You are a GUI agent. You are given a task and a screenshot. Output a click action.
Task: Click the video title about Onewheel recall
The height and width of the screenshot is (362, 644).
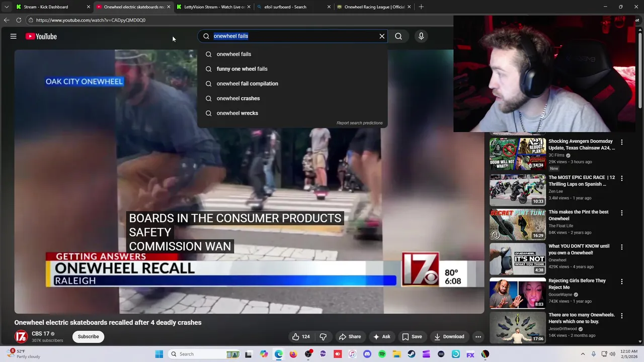pyautogui.click(x=108, y=323)
